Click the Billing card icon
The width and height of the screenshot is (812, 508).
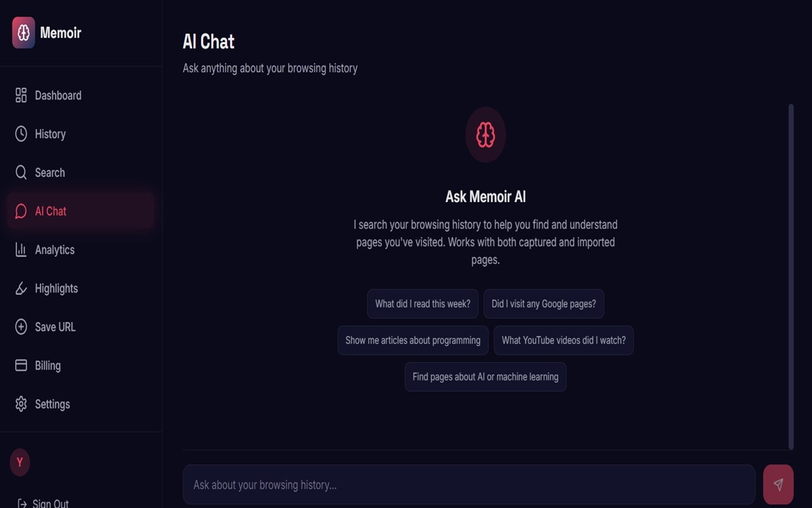point(21,366)
